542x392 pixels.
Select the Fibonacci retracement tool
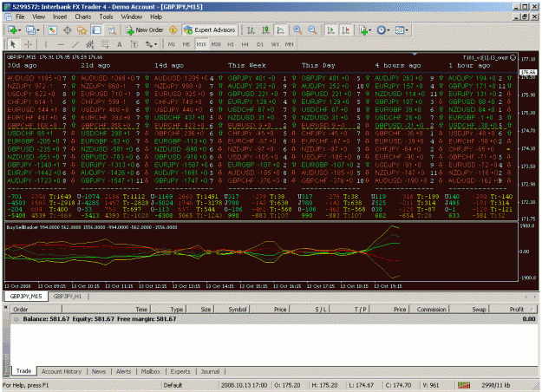click(105, 44)
